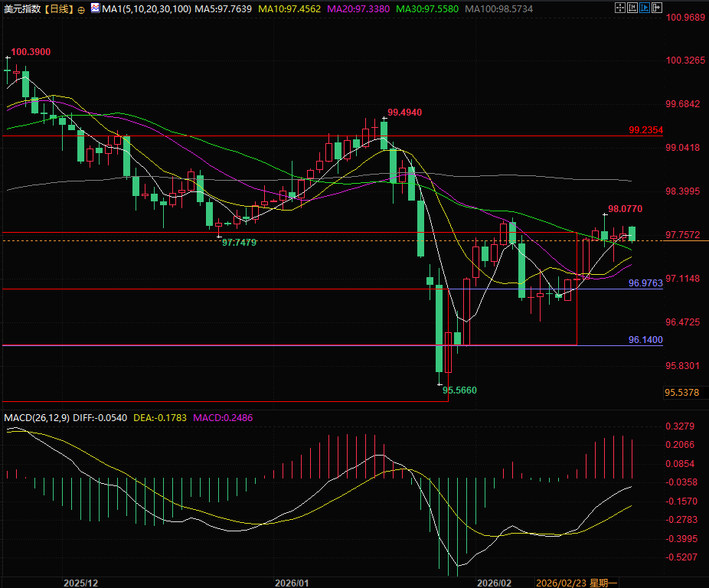The image size is (709, 588).
Task: Click the axis icon with left-pointing arrow
Action: coord(632,8)
